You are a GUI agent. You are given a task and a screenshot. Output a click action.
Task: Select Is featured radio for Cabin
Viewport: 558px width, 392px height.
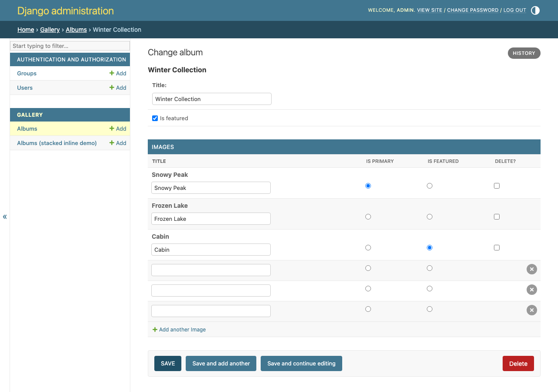pos(429,247)
